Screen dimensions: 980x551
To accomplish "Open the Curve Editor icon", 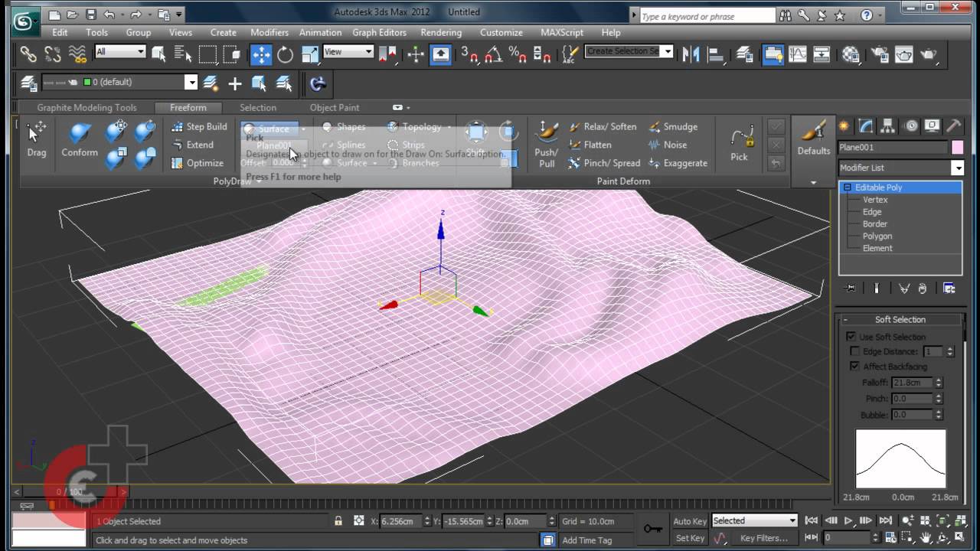I will 797,54.
